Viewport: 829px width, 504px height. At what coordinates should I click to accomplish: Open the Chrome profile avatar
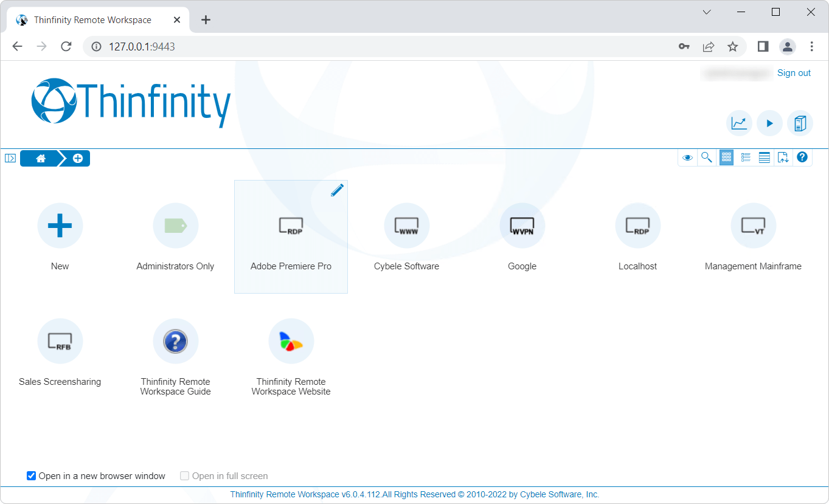788,47
